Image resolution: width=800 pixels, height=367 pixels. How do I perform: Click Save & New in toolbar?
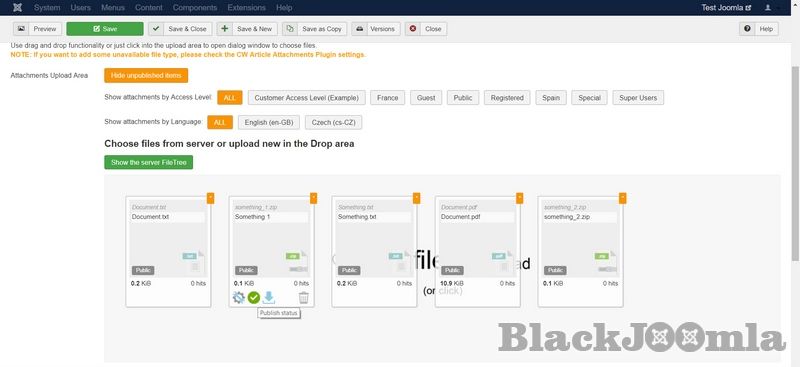coord(247,29)
